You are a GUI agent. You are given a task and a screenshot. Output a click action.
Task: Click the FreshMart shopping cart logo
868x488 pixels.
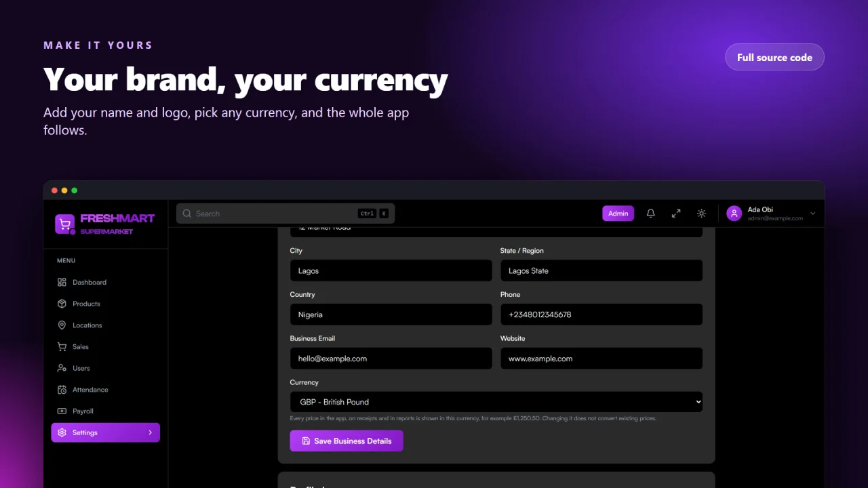click(65, 224)
